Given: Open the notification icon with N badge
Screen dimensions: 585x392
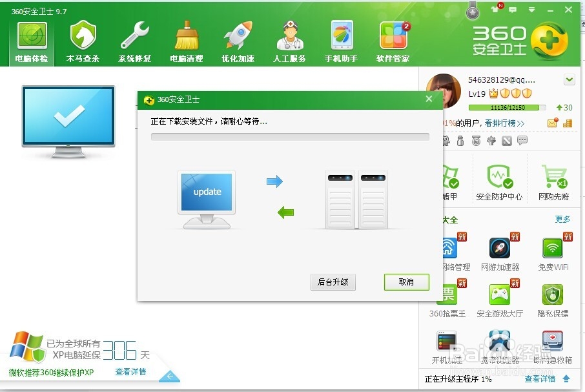Looking at the screenshot, I should [x=497, y=8].
